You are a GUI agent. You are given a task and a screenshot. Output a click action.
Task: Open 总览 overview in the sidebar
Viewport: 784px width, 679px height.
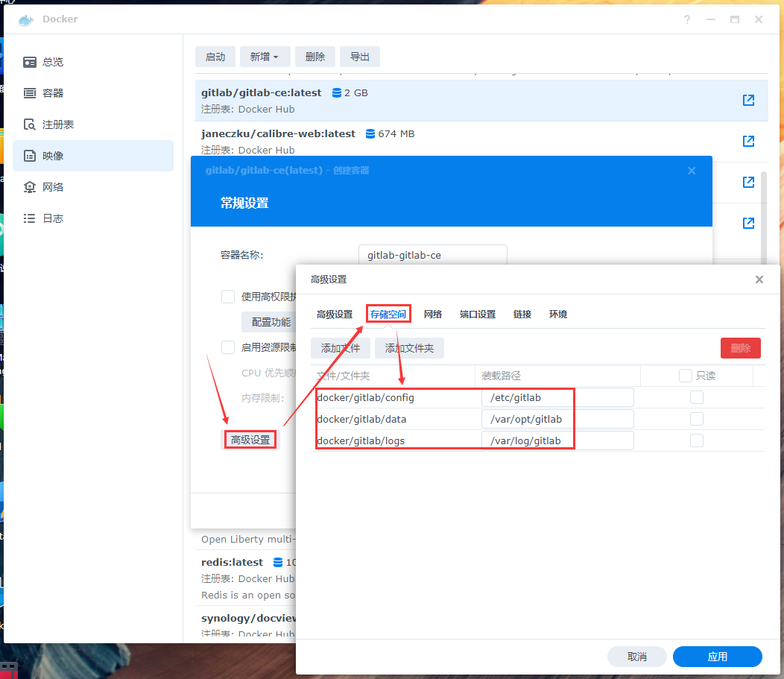53,62
